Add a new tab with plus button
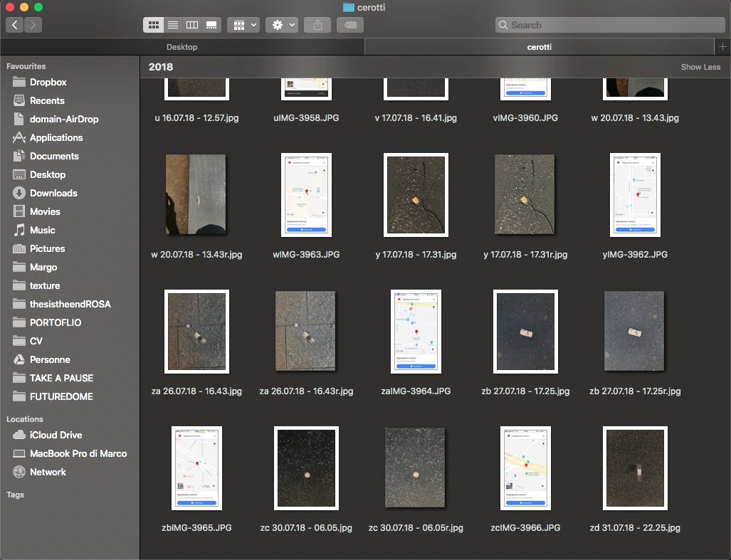This screenshot has width=731, height=560. 723,47
